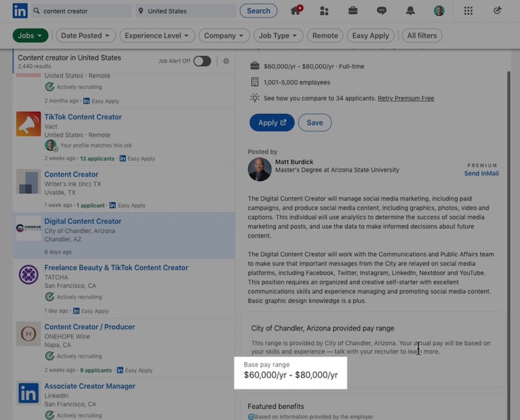The height and width of the screenshot is (420, 520).
Task: Expand the Date Posted filter
Action: (x=86, y=36)
